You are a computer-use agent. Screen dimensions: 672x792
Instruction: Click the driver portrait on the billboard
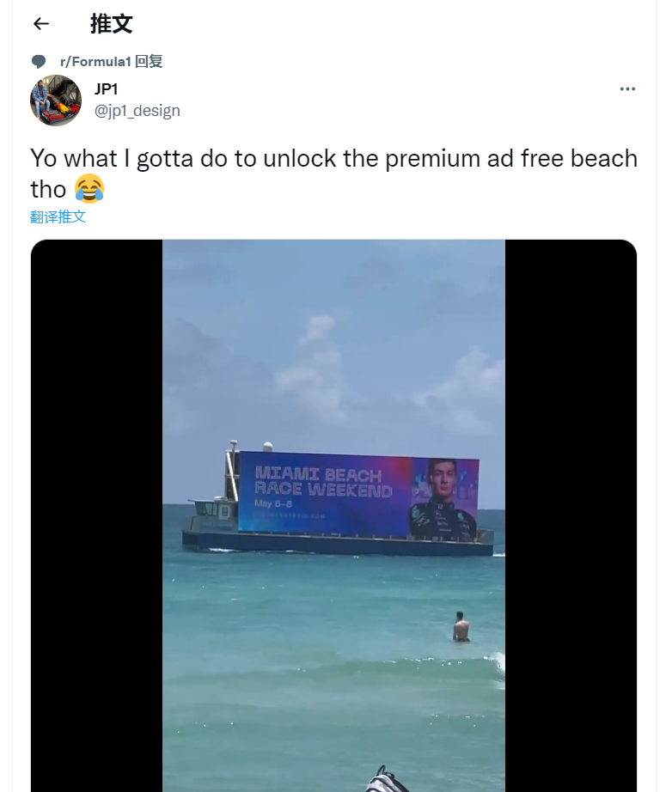(x=443, y=499)
